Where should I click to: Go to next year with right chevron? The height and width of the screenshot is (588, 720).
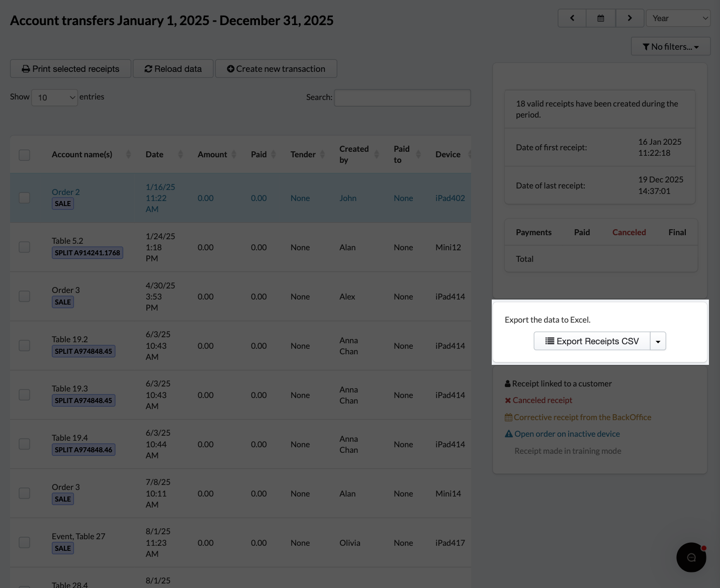point(629,18)
